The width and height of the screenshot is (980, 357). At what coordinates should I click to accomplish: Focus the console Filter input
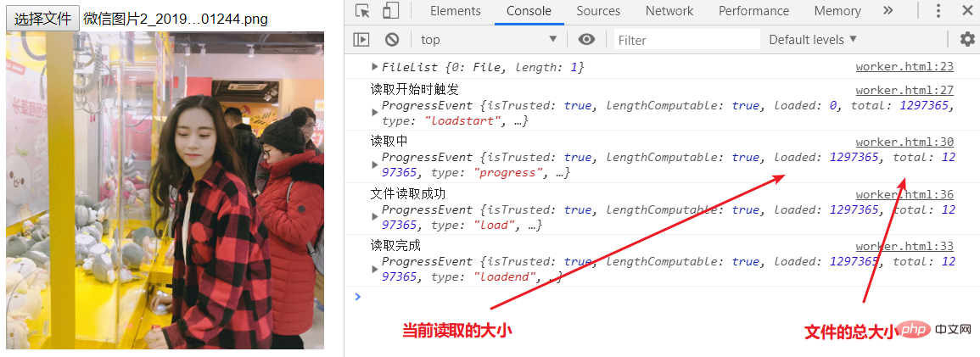(x=686, y=40)
